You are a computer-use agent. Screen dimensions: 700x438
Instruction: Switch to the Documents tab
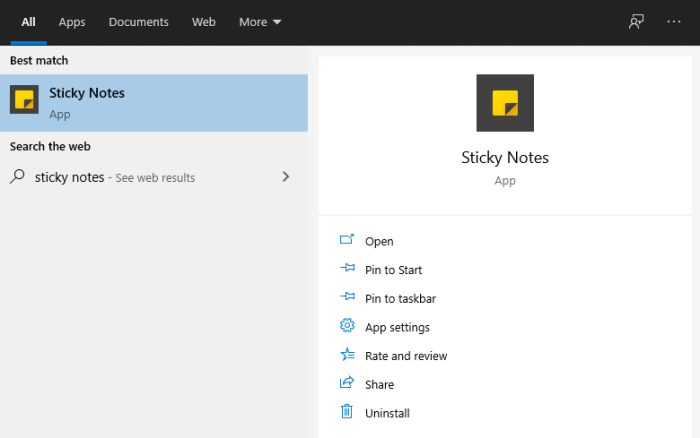(x=139, y=22)
